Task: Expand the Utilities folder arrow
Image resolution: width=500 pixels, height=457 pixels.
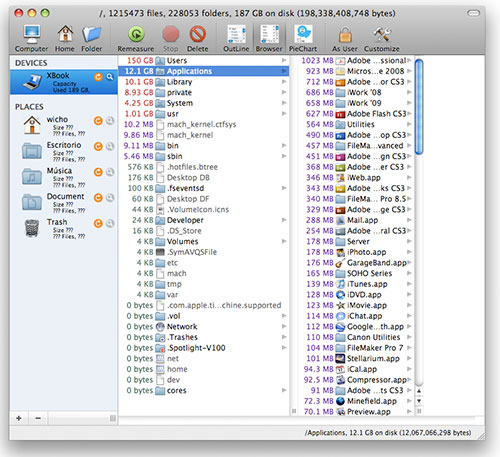Action: pyautogui.click(x=409, y=124)
